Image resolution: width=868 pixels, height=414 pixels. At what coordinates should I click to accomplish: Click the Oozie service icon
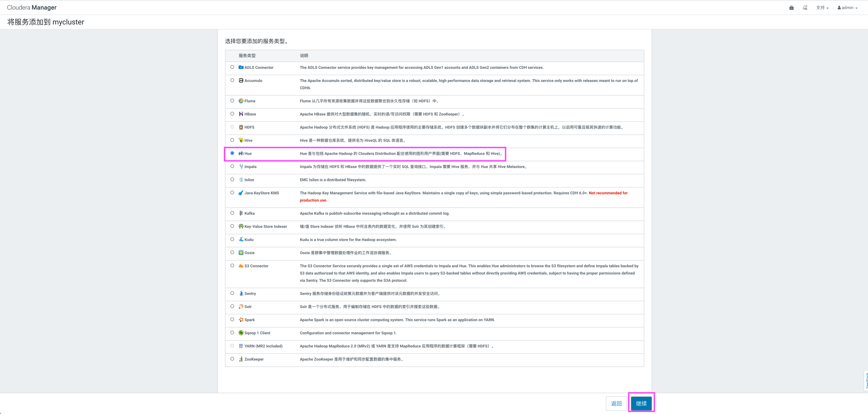coord(241,253)
